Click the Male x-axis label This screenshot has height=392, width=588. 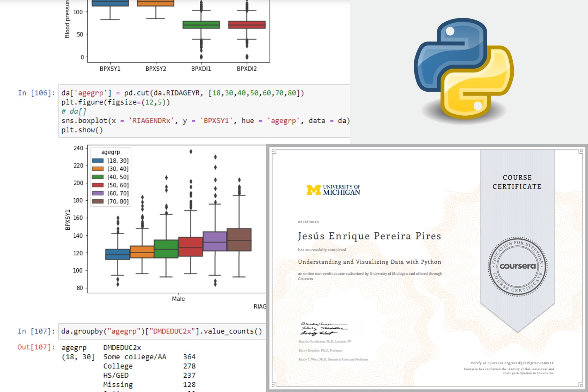[x=178, y=299]
